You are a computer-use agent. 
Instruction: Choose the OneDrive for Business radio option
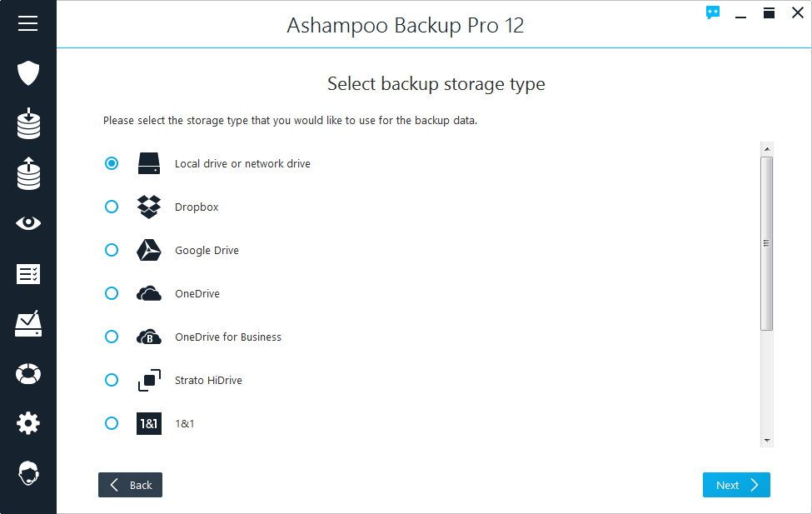(112, 337)
